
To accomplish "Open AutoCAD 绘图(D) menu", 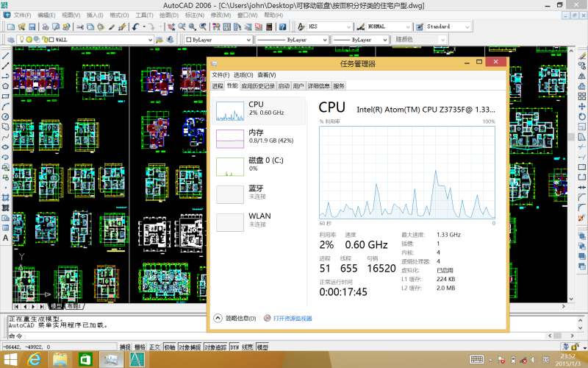I will 169,15.
